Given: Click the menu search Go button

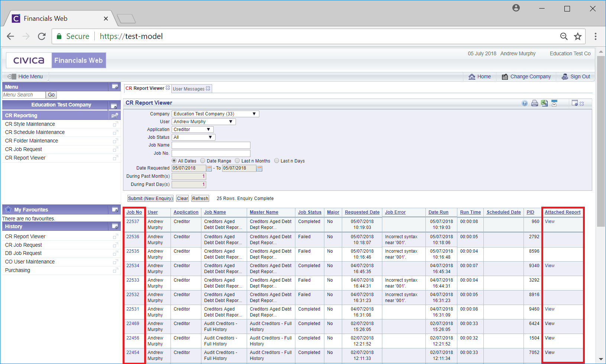Looking at the screenshot, I should coord(51,95).
